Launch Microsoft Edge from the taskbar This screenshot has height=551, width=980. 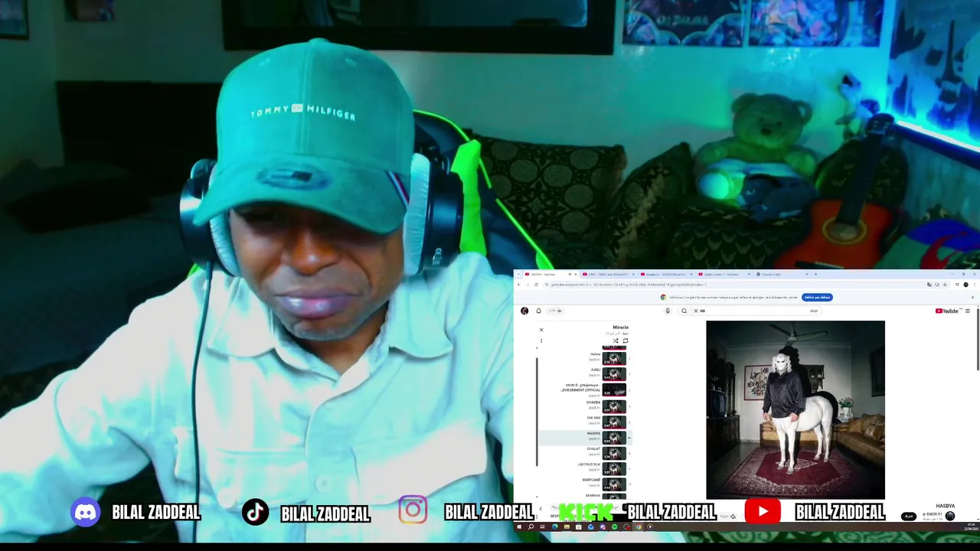click(x=554, y=527)
